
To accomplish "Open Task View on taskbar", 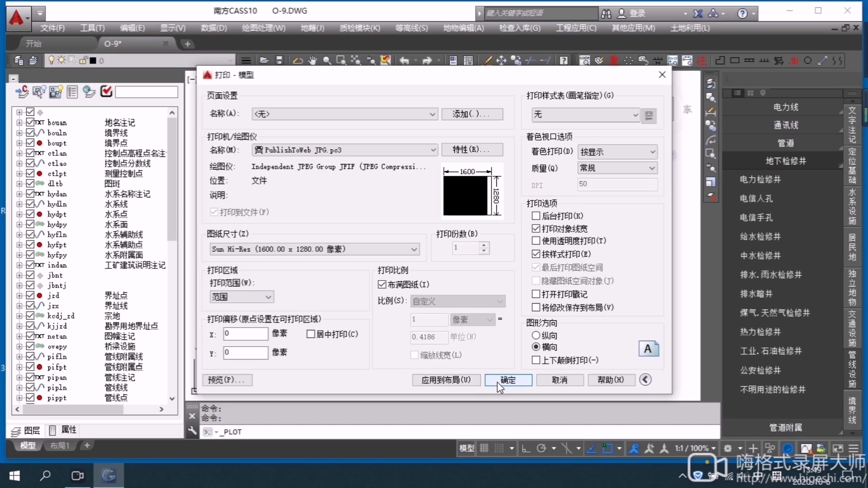I will click(78, 475).
